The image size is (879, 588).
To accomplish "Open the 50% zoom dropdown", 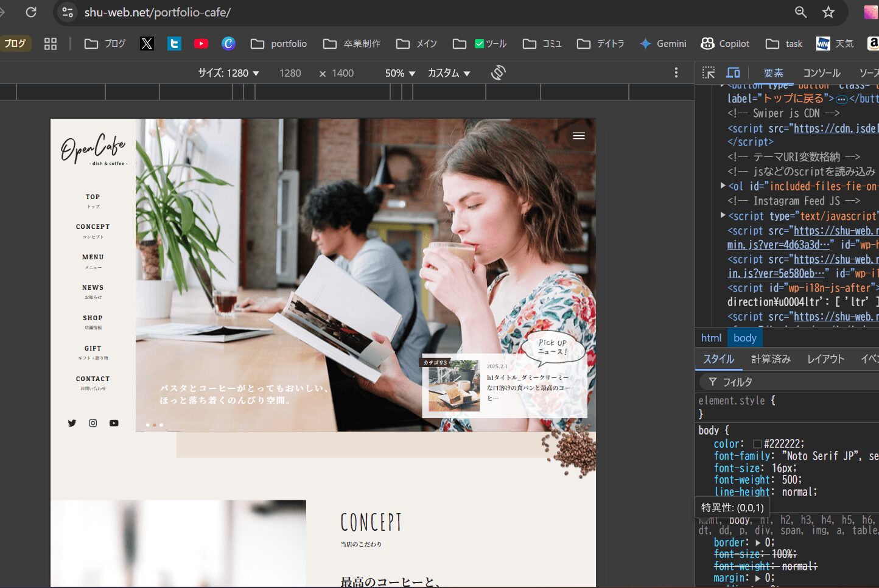I will (x=401, y=73).
